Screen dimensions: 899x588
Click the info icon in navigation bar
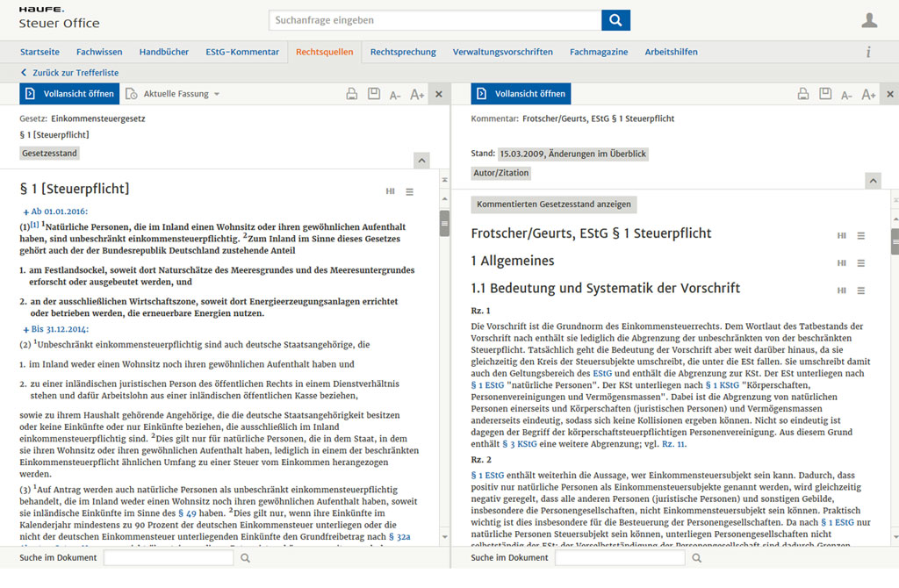tap(868, 52)
